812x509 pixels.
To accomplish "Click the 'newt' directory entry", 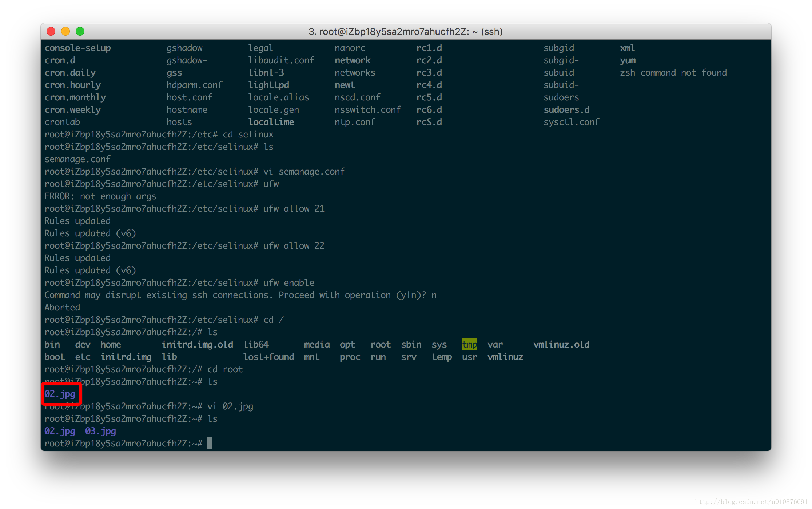I will tap(345, 85).
